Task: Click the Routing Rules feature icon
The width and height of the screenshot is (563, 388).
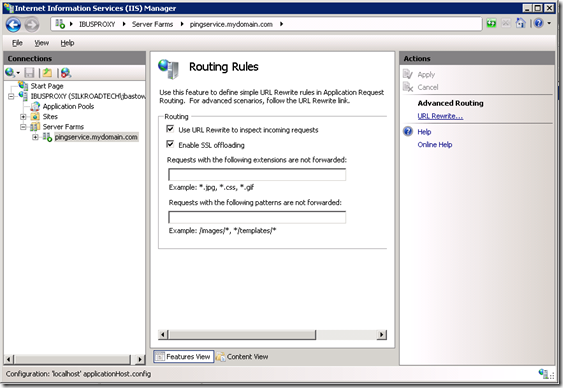Action: click(x=168, y=69)
